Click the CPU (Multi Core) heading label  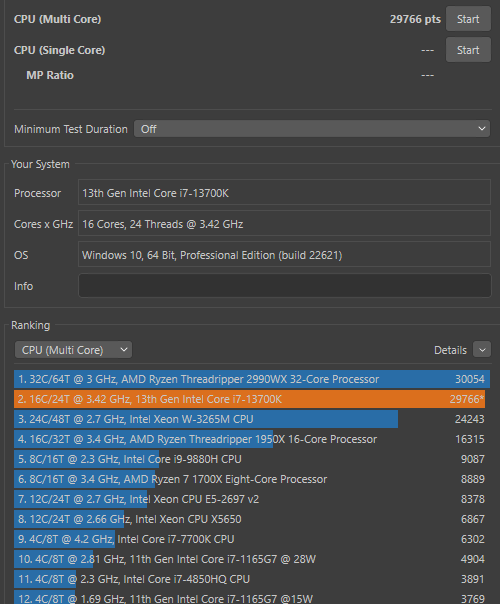[57, 19]
